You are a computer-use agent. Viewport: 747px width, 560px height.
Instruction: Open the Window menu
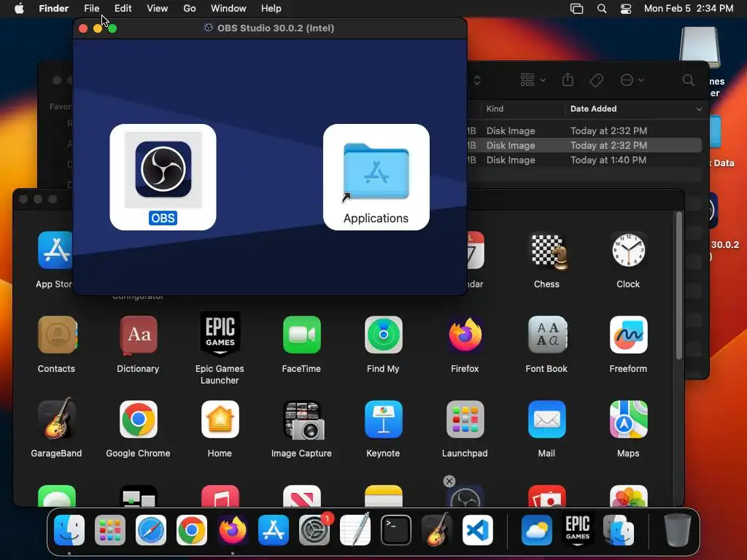(228, 9)
